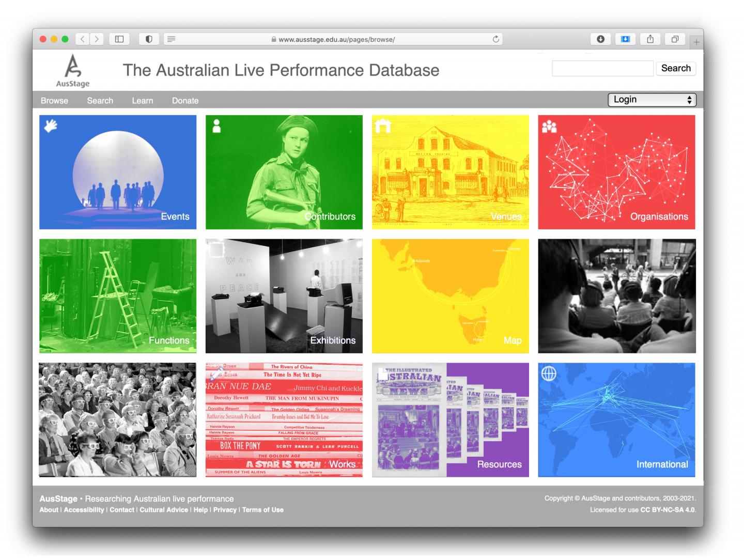Open the blue Events tile
Screen dimensions: 744x560
click(118, 172)
